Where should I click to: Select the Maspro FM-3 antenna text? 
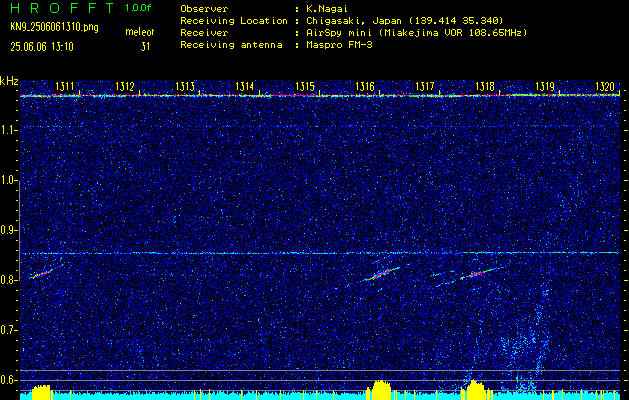[x=339, y=45]
